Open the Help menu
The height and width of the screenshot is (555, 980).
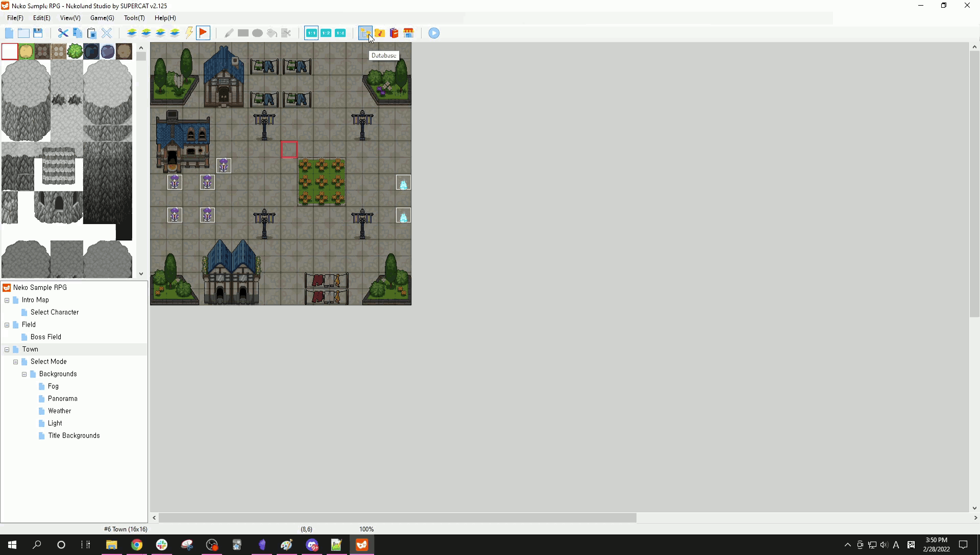[165, 18]
